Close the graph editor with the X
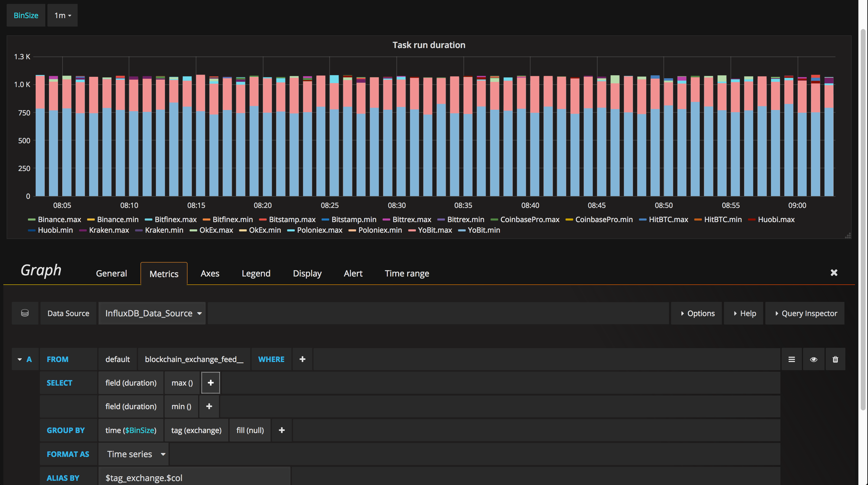 (x=834, y=273)
